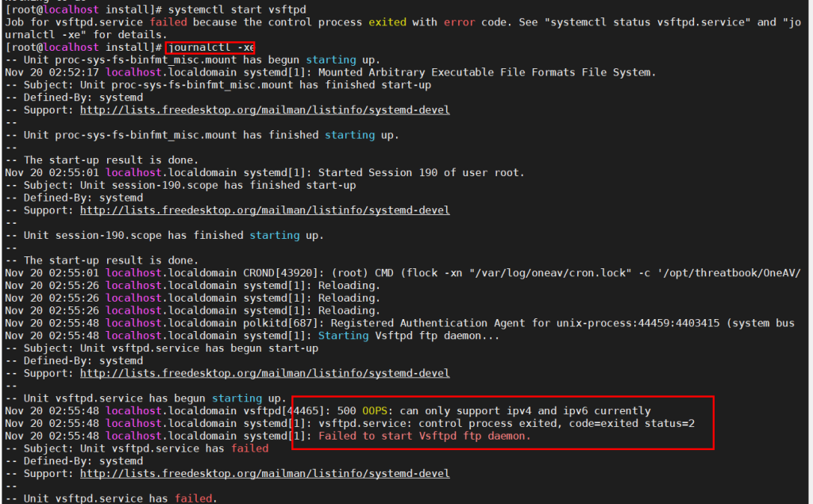Open the Support link under 'vsftpd.service has failed' subject
The height and width of the screenshot is (504, 813).
coord(264,474)
